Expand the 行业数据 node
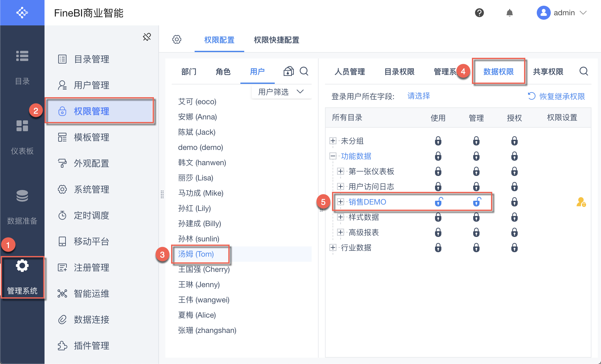The height and width of the screenshot is (364, 601). (x=333, y=247)
